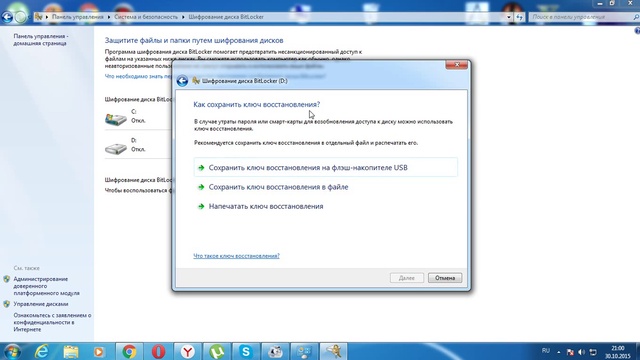The width and height of the screenshot is (640, 360).
Task: Click shield icon beside 'Управление дисками'
Action: 7,304
